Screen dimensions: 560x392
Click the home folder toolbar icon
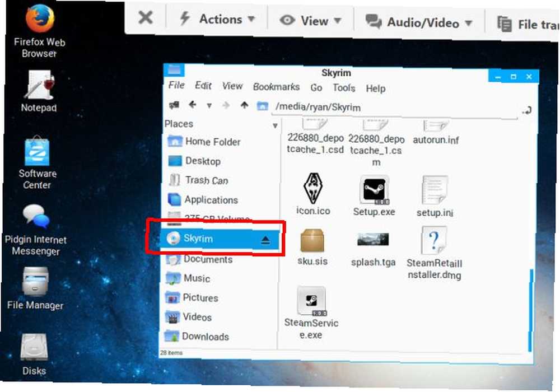[262, 106]
